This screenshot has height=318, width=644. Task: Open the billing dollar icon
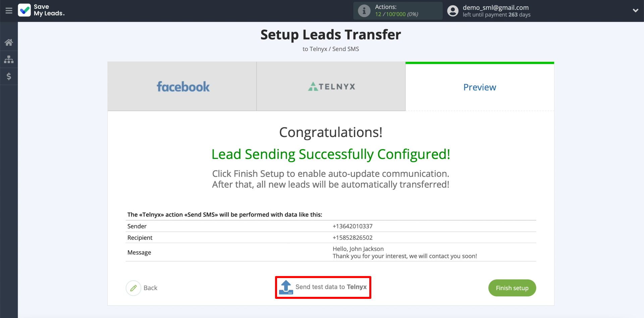9,76
